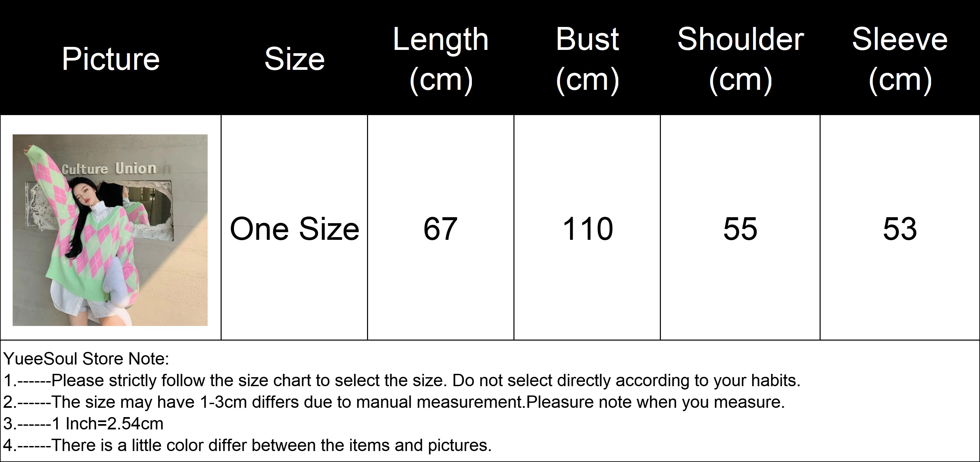Select the bust value 110
Screen dimensions: 980x462
click(587, 229)
